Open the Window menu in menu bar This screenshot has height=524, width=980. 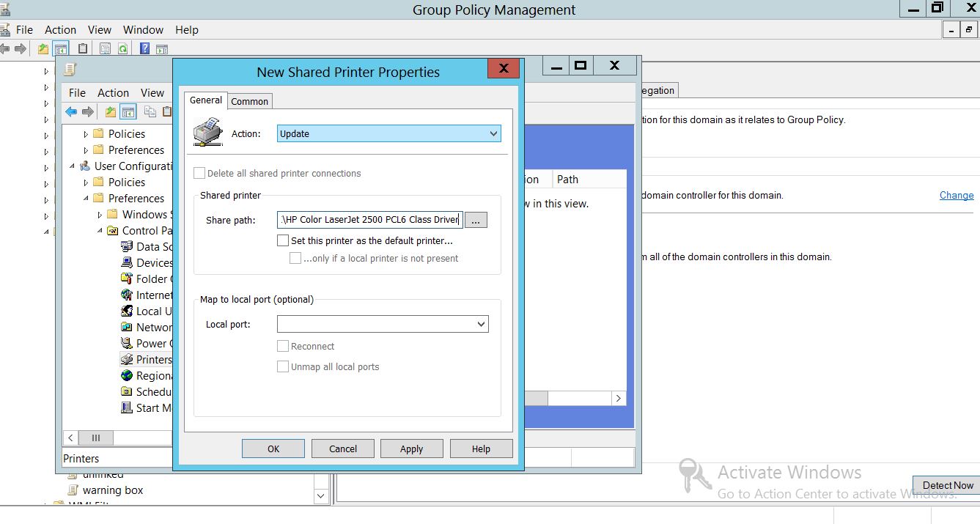point(143,30)
